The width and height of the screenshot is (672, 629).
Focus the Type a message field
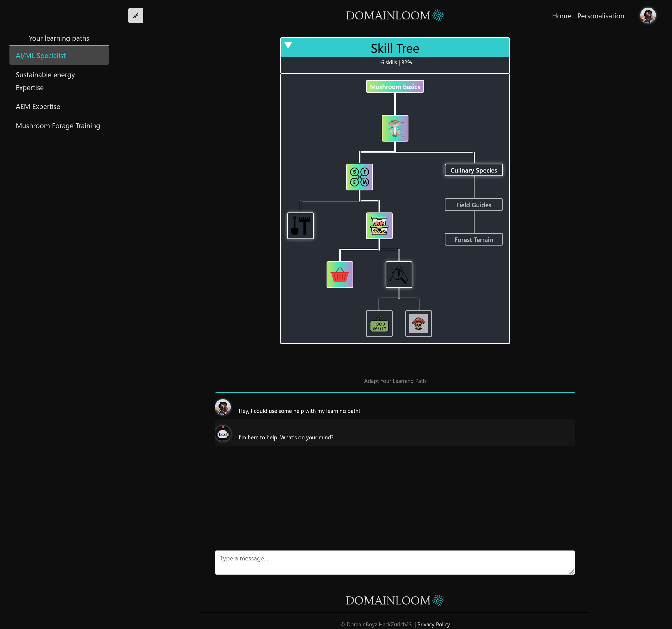pyautogui.click(x=395, y=562)
